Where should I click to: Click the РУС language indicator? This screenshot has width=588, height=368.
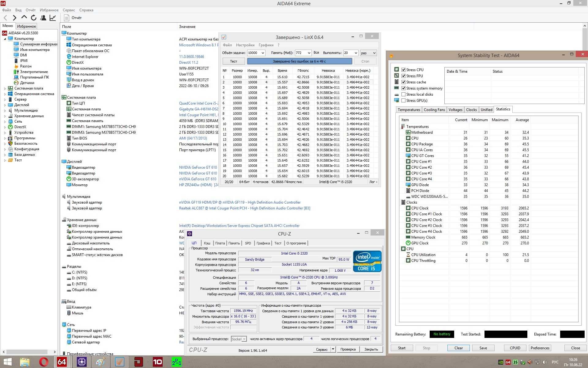tap(555, 362)
